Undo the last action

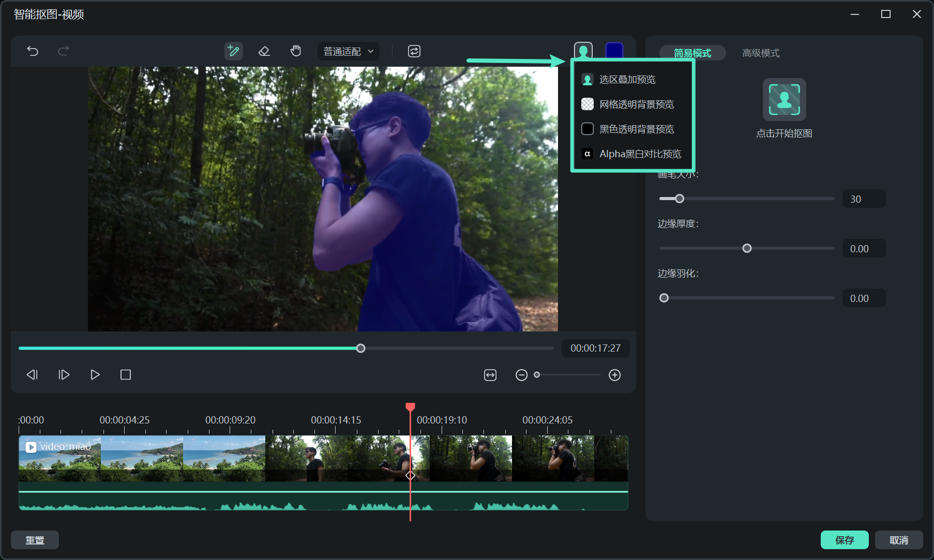click(x=33, y=51)
